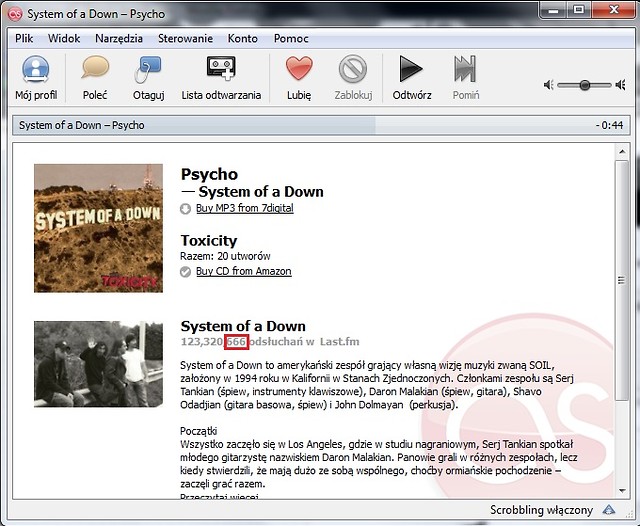The image size is (640, 526).
Task: Love the track with Lubię heart
Action: pyautogui.click(x=299, y=78)
